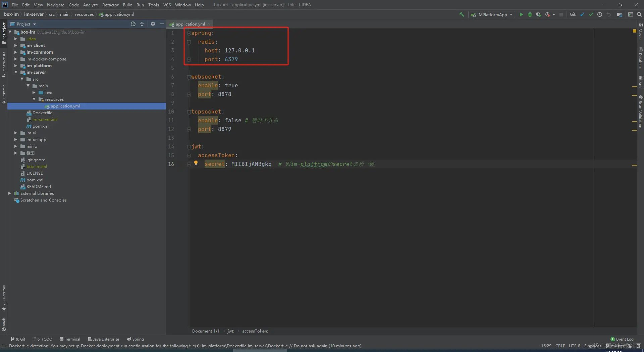Start debugging with the green bug icon
Screen dimensions: 644x352
tap(530, 14)
